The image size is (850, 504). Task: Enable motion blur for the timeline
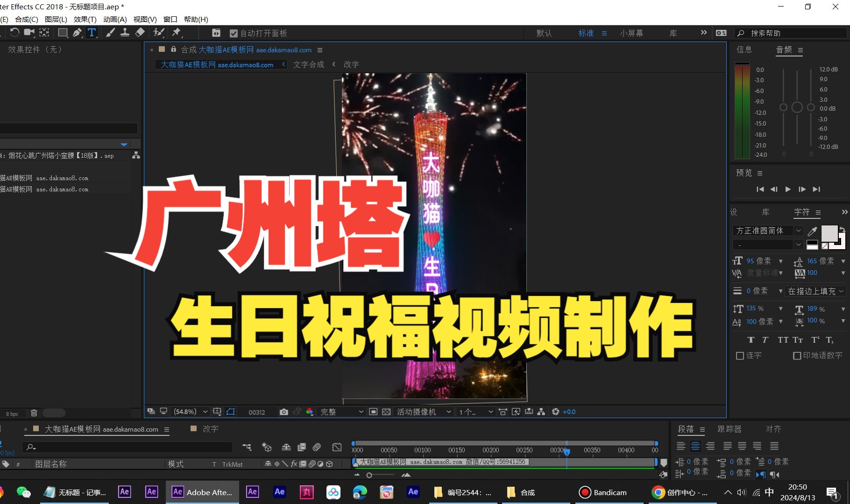click(317, 447)
